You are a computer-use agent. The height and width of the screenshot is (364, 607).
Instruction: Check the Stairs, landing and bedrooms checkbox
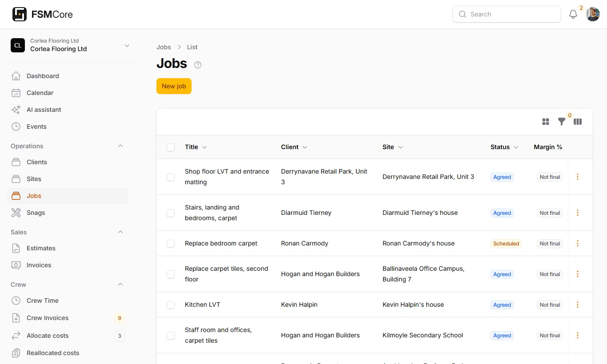(171, 213)
